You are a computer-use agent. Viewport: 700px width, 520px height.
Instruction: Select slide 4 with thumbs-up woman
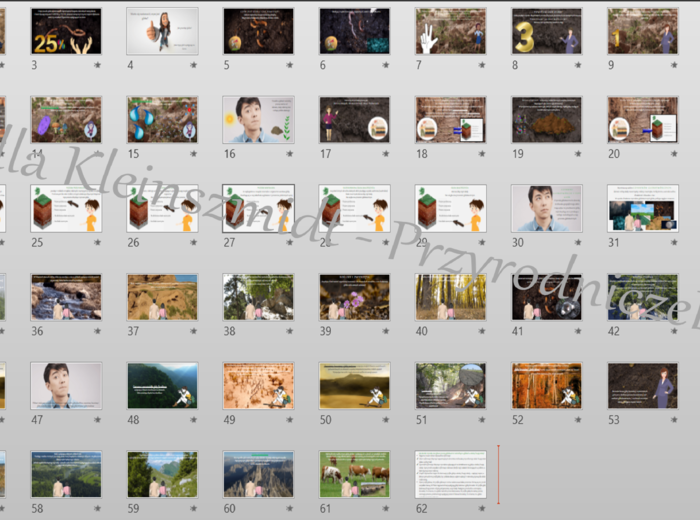tap(162, 31)
